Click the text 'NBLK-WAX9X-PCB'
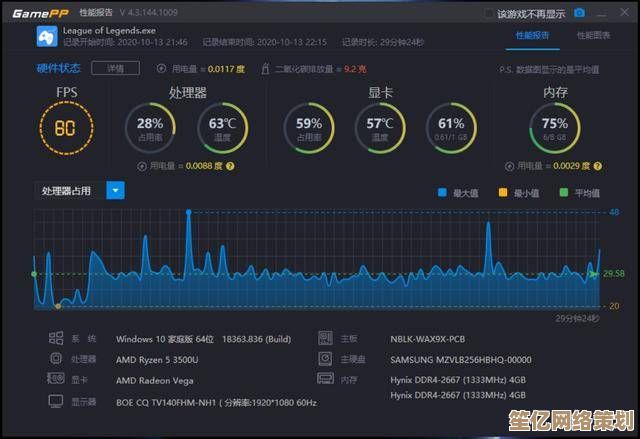Screen dimensions: 640x439 click(x=427, y=339)
